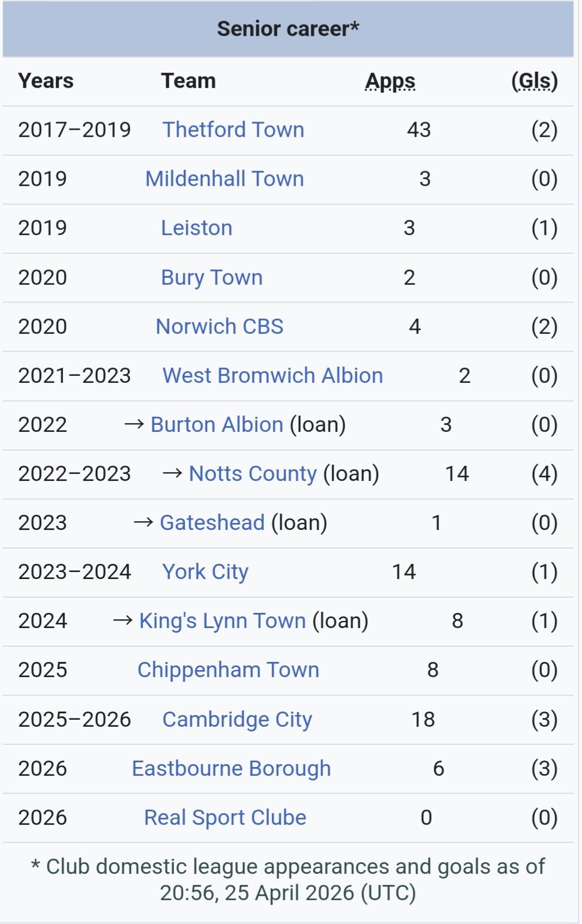This screenshot has width=582, height=924.
Task: Open the Notts County link
Action: 253,473
